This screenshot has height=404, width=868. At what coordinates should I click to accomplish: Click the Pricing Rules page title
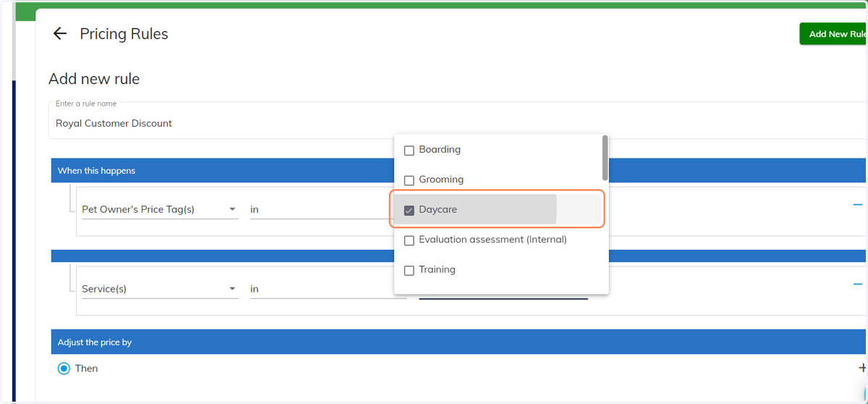point(124,34)
